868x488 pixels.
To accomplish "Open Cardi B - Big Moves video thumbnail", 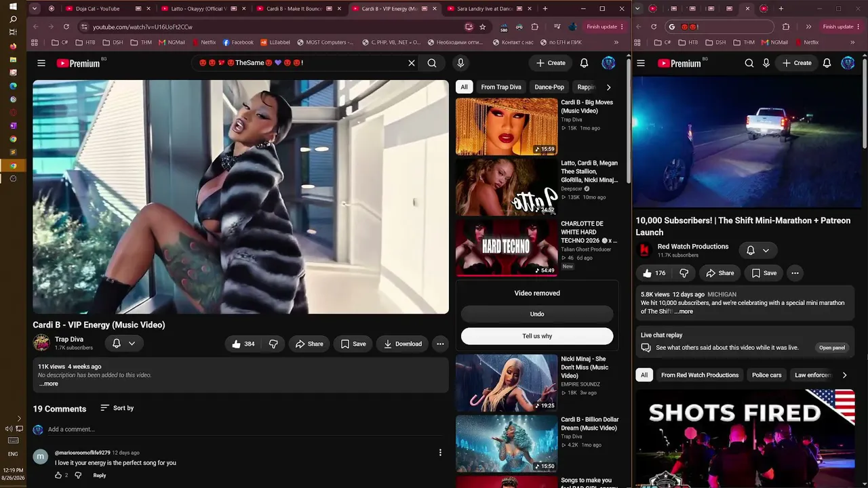I will point(507,127).
